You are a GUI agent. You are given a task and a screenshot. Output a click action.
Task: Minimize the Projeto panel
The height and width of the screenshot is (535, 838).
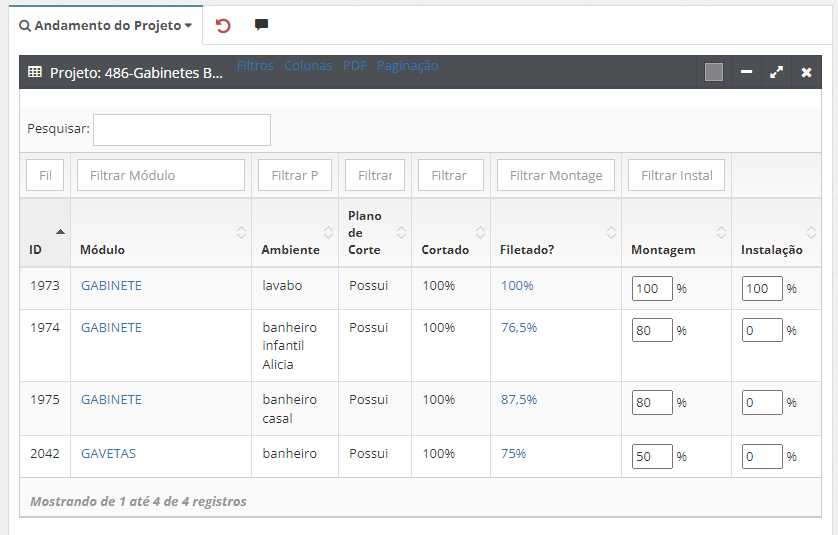click(746, 72)
